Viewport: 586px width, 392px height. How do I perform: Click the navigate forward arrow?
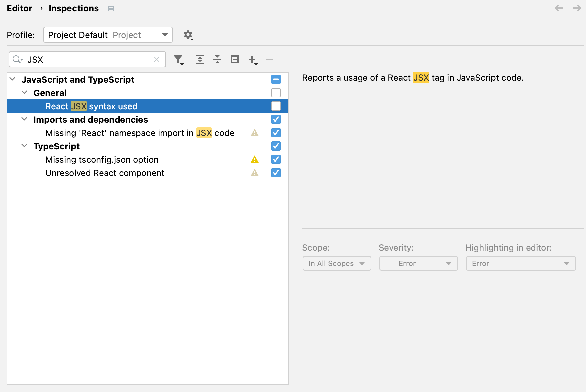(x=576, y=8)
